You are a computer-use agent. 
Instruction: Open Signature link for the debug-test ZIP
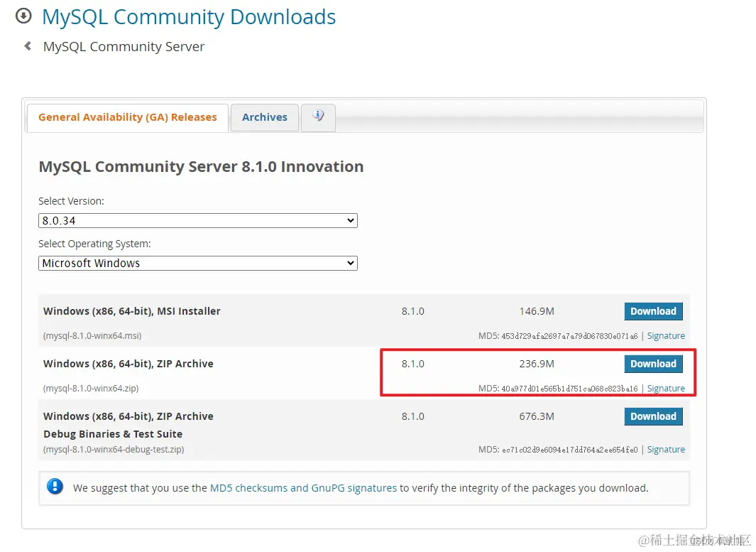point(666,450)
